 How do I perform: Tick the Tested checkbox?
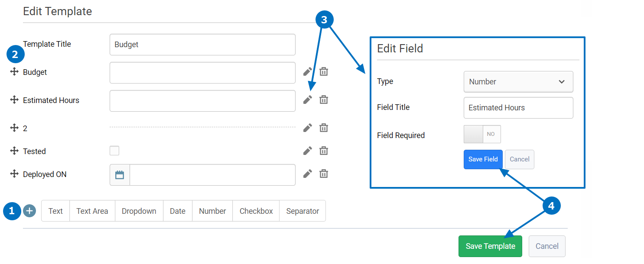[x=114, y=151]
